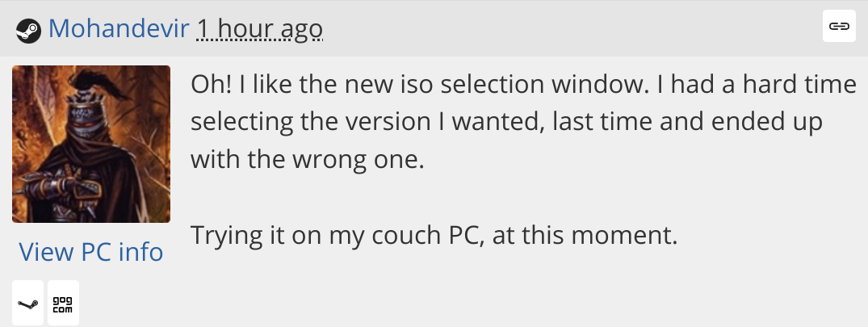Click the word 'hour' in the timestamp
Screen dimensions: 868x327
tap(243, 30)
